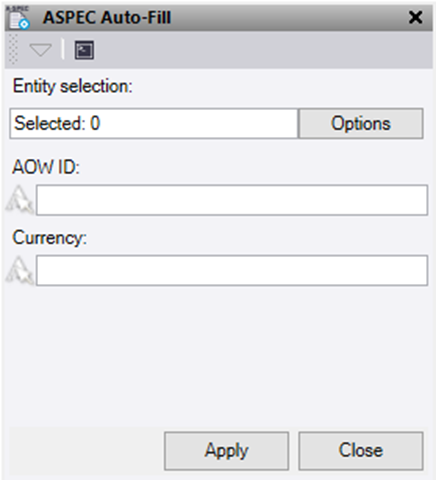This screenshot has height=480, width=436.
Task: Focus the AOW ID text field
Action: coord(232,200)
